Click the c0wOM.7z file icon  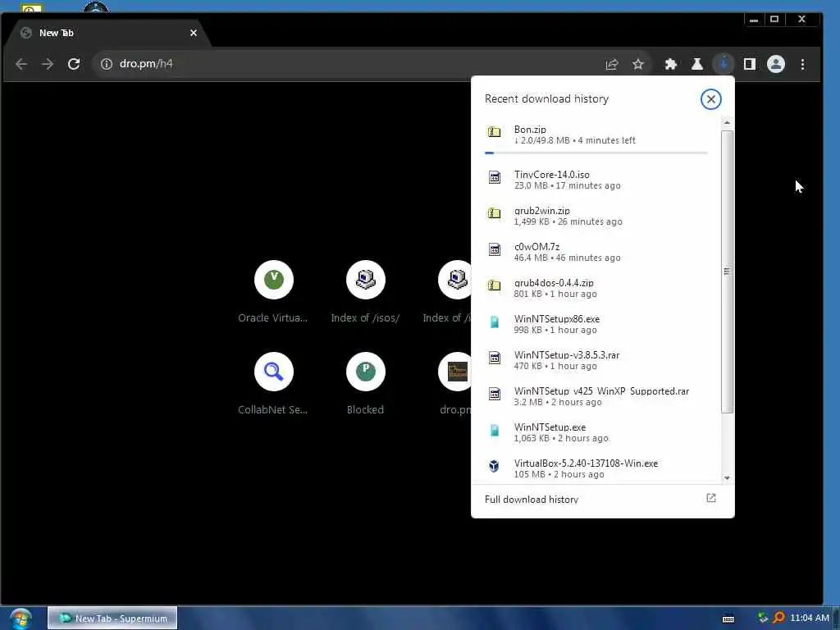pos(494,249)
